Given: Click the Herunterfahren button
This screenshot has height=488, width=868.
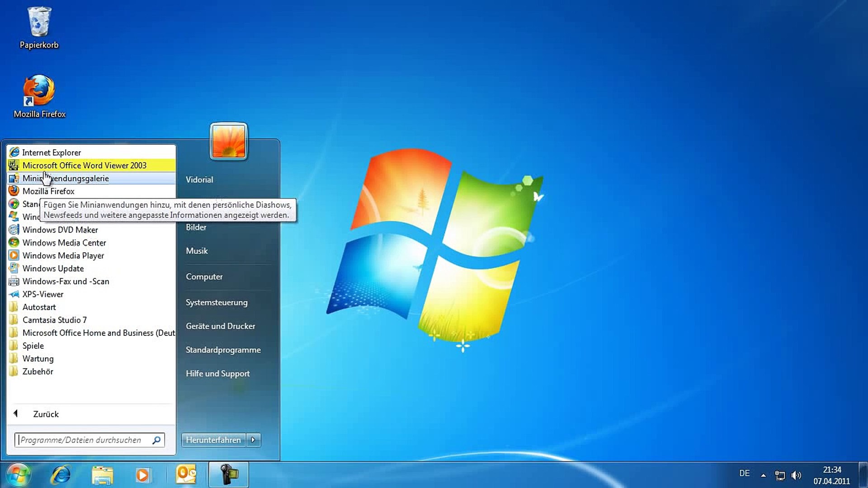Looking at the screenshot, I should 213,440.
